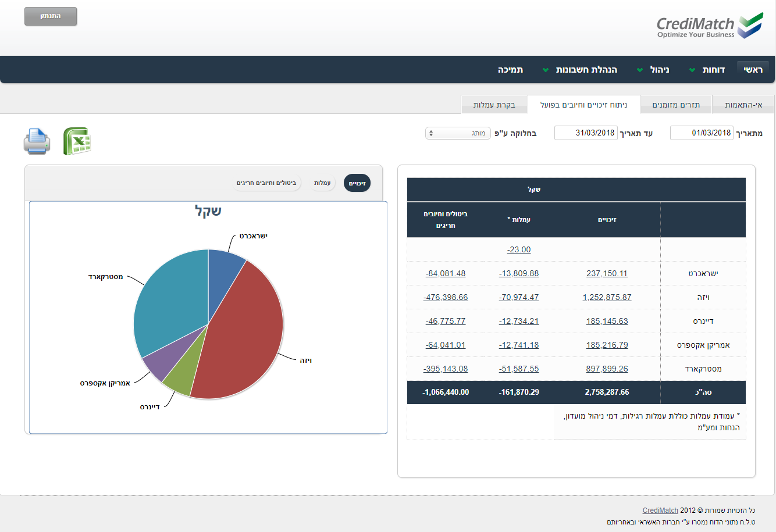Open ויזה cancellations link -476,398.66

446,297
